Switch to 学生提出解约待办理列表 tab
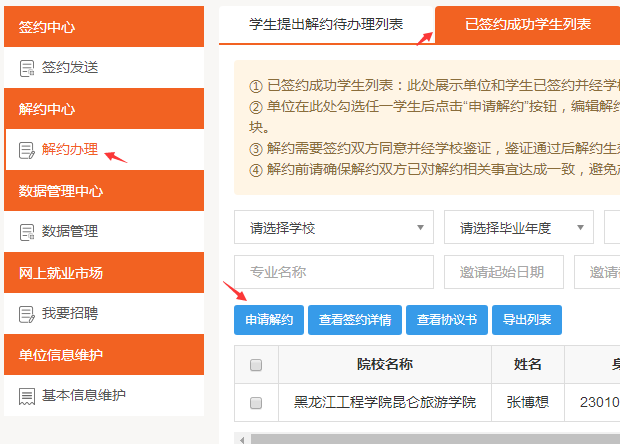The height and width of the screenshot is (444, 620). pos(326,24)
